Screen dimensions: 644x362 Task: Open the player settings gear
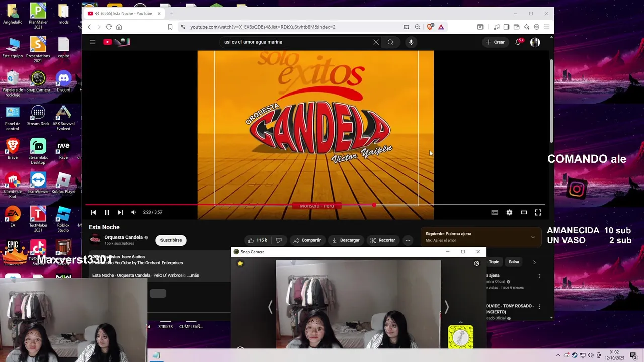click(x=509, y=213)
